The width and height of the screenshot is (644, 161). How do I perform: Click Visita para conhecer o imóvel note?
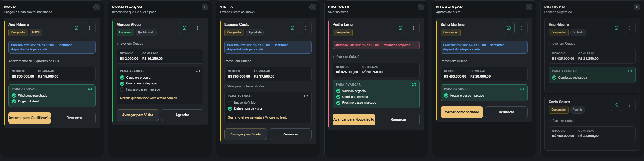tap(246, 87)
